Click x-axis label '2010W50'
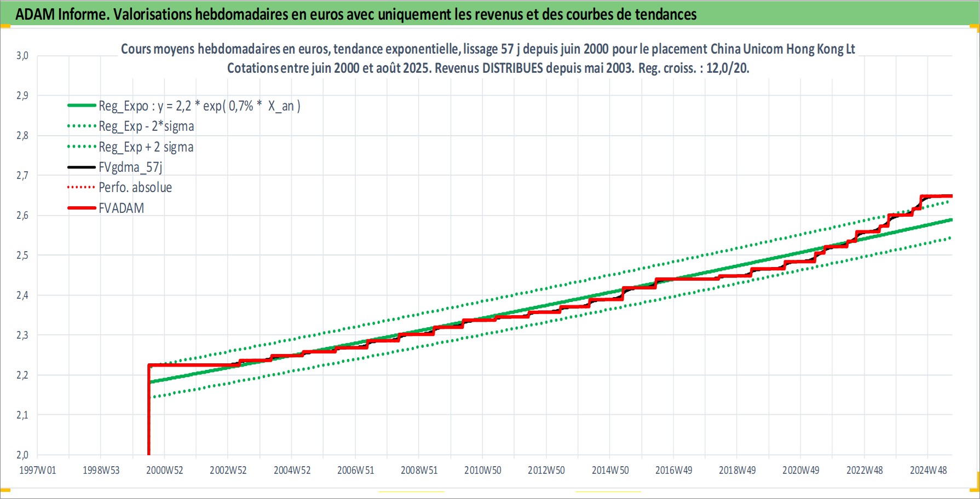Screen dimensions: 980x499 (x=482, y=471)
